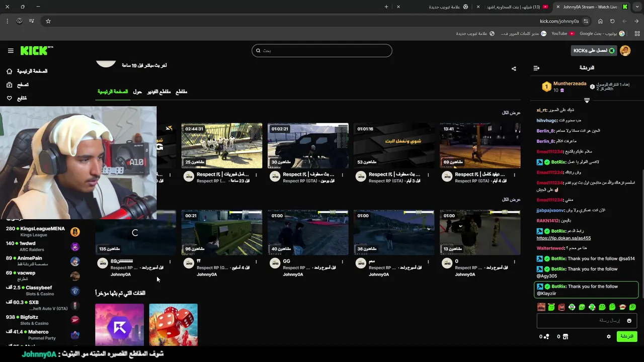The image size is (644, 362).
Task: Click the share icon on the channel page
Action: coord(514,68)
